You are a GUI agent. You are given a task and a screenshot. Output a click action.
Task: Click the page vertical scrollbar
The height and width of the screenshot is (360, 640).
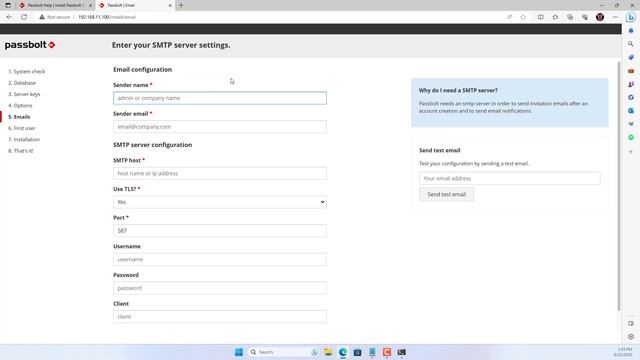619,186
